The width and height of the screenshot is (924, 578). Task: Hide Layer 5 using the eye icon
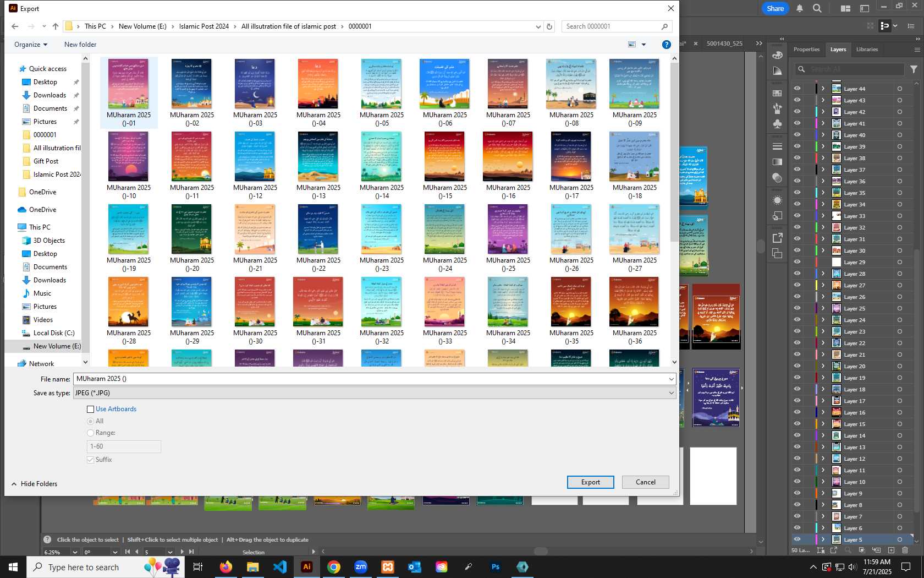point(797,539)
